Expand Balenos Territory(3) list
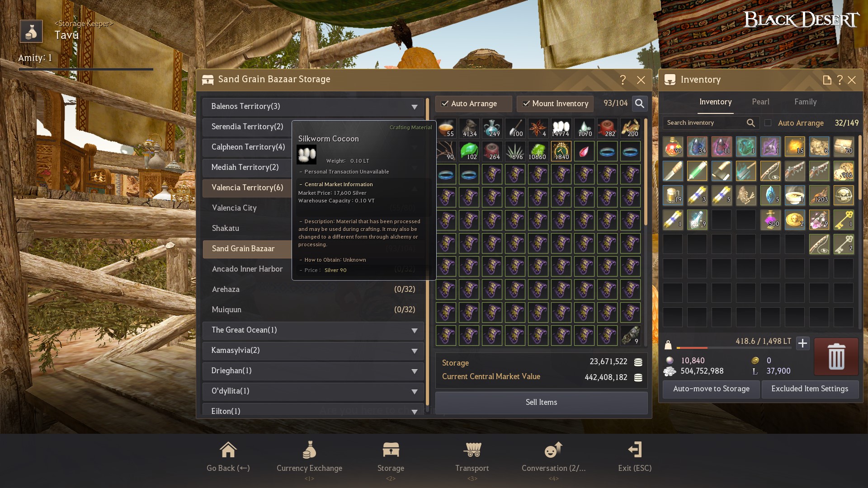Image resolution: width=868 pixels, height=488 pixels. (x=313, y=107)
